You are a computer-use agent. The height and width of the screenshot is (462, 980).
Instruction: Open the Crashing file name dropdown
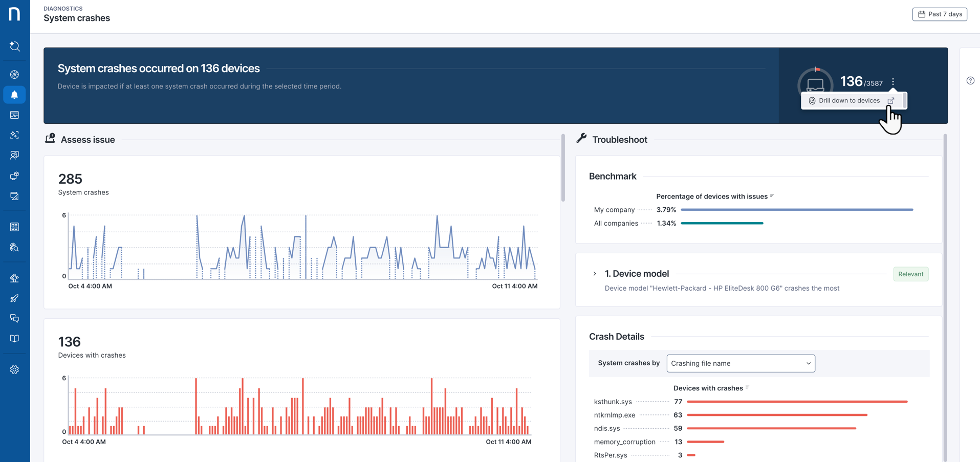click(741, 363)
